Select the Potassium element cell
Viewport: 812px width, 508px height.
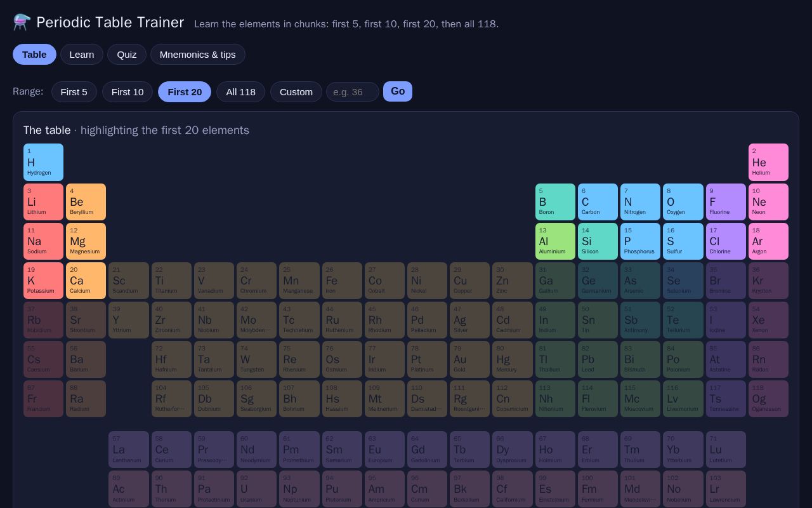[43, 281]
